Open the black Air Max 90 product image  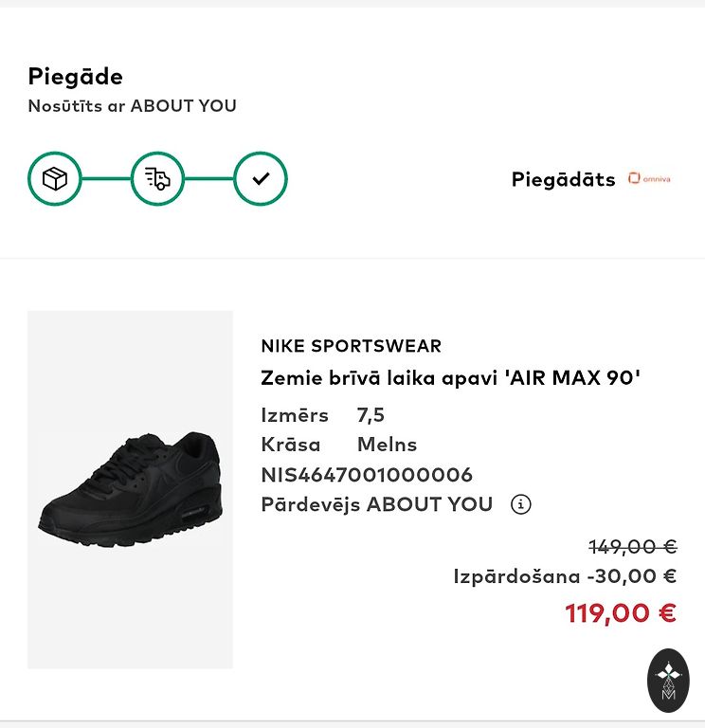130,489
